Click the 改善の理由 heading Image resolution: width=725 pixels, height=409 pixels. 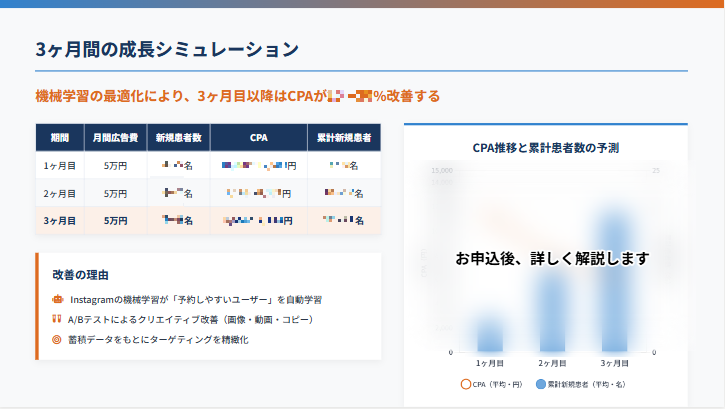(80, 275)
